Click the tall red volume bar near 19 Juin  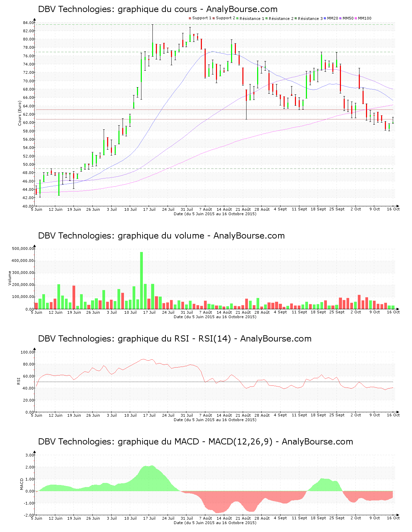click(74, 297)
